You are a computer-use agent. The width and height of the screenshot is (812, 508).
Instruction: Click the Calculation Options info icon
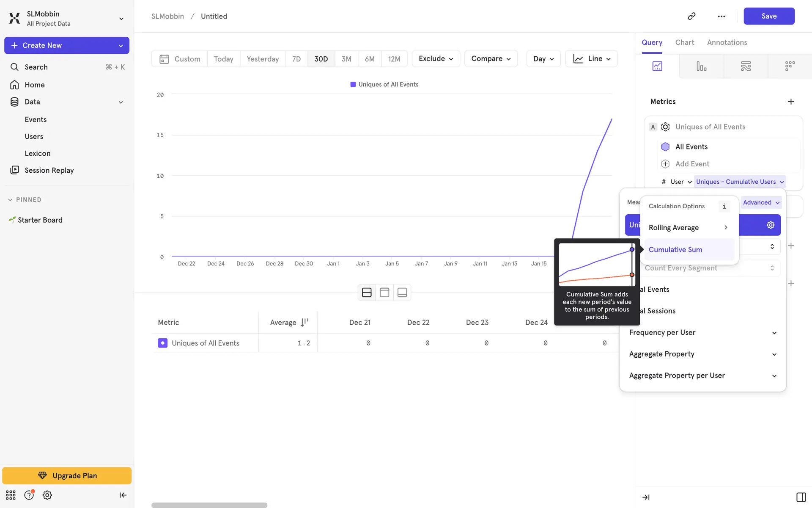[724, 206]
